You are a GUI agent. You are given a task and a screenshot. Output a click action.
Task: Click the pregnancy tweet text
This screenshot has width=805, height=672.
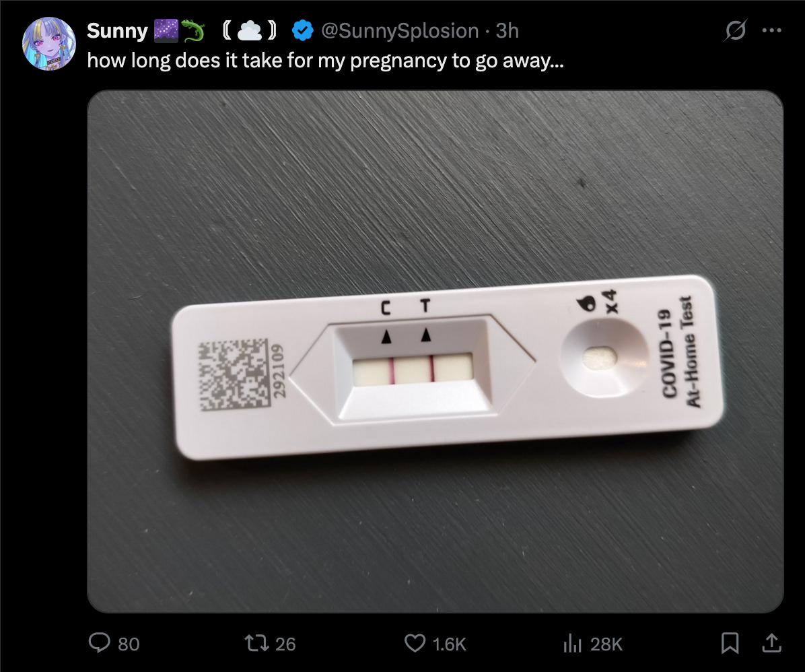(x=326, y=61)
